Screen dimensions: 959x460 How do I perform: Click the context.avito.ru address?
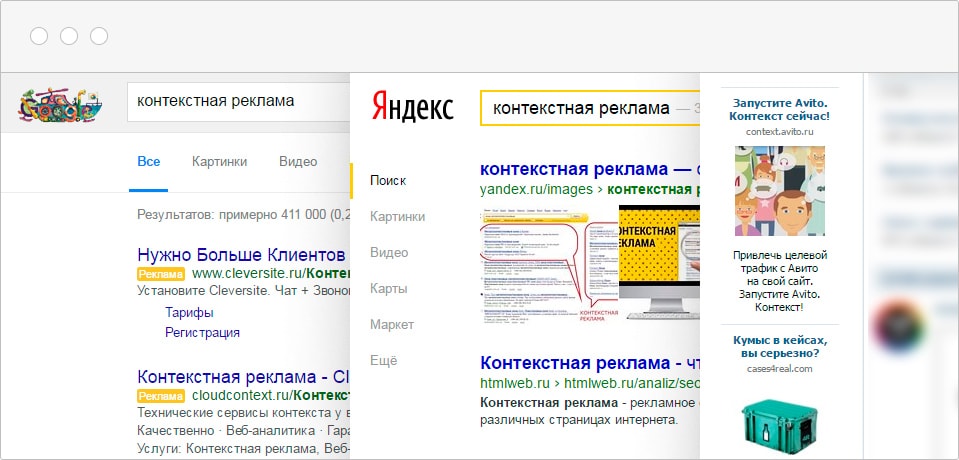pyautogui.click(x=780, y=132)
